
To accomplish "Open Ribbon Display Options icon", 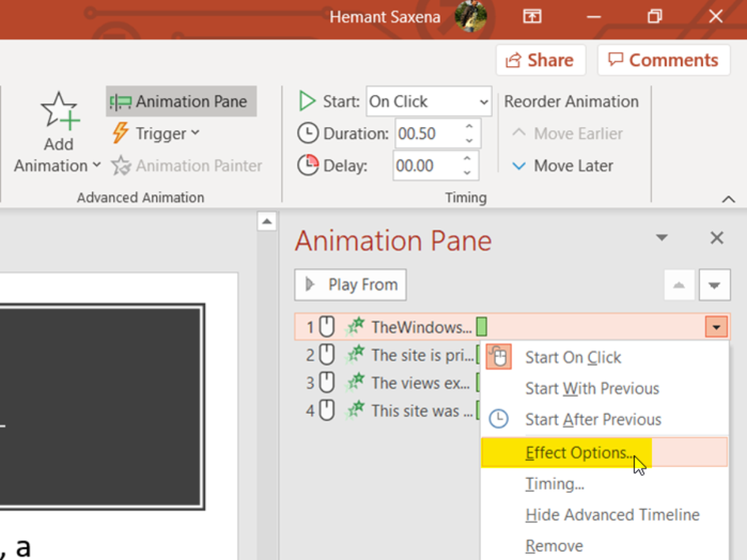I will coord(532,17).
